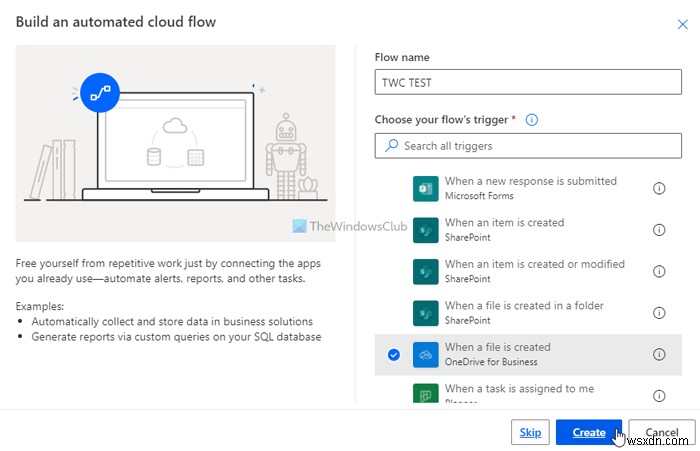The height and width of the screenshot is (451, 700).
Task: Click the laptop illustration image
Action: click(175, 143)
